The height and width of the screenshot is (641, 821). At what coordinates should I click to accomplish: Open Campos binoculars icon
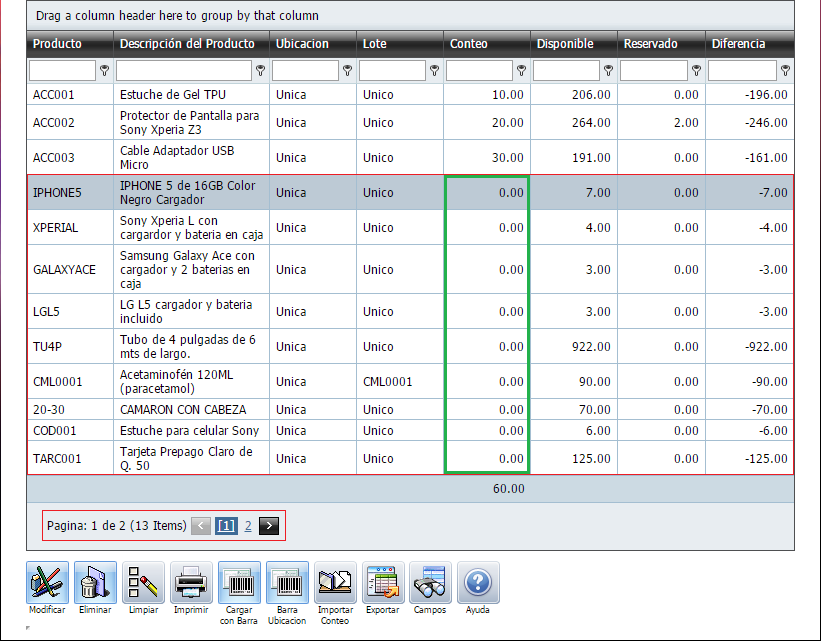tap(430, 582)
